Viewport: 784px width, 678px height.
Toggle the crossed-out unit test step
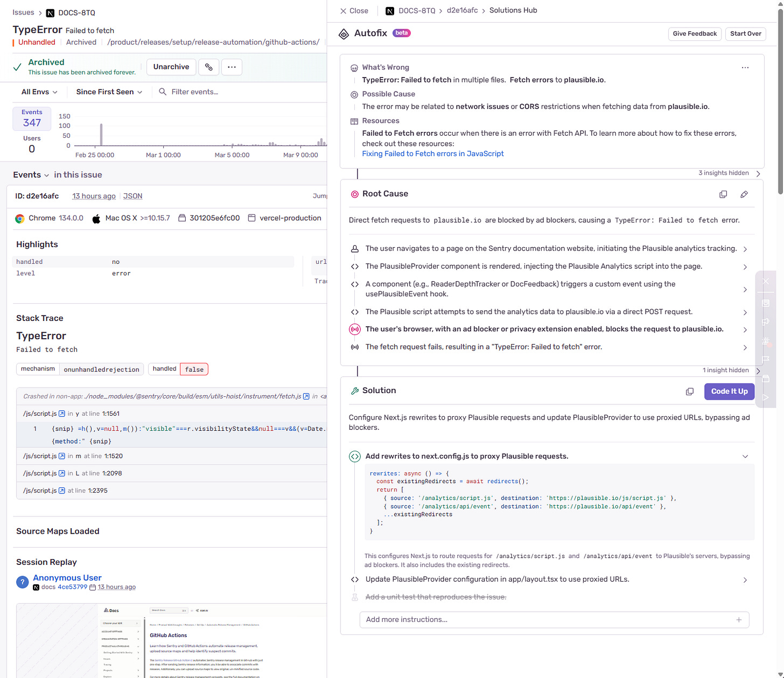click(x=436, y=597)
